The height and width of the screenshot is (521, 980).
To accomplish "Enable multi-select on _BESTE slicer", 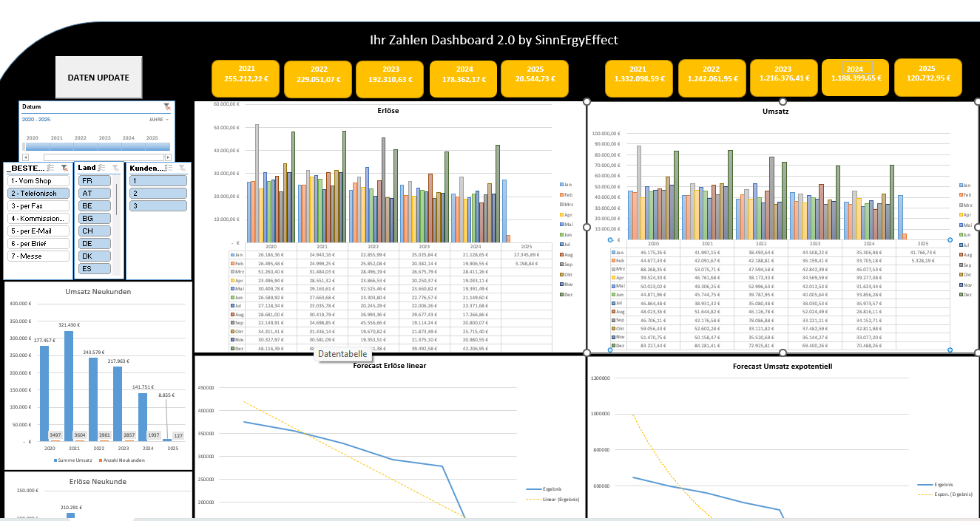I will tap(52, 168).
